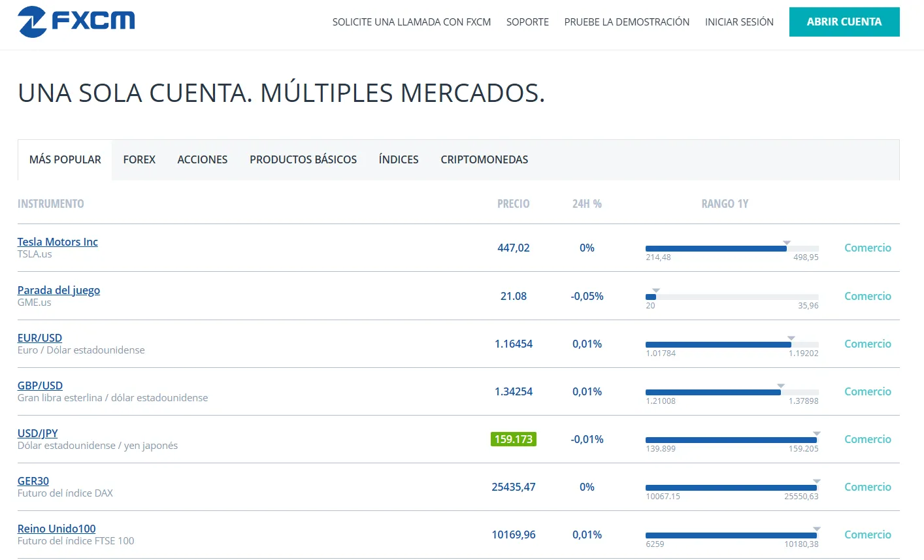Open the PRODUCTOS BÁSICOS tab
The image size is (924, 560).
point(303,159)
